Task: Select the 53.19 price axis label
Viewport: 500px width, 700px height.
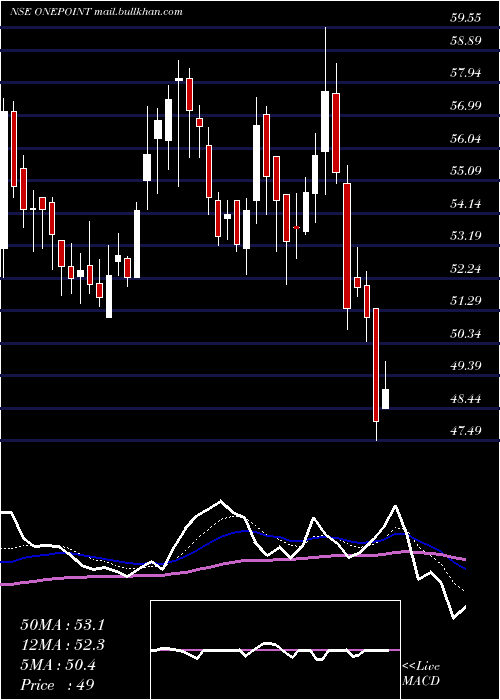Action: pyautogui.click(x=466, y=236)
